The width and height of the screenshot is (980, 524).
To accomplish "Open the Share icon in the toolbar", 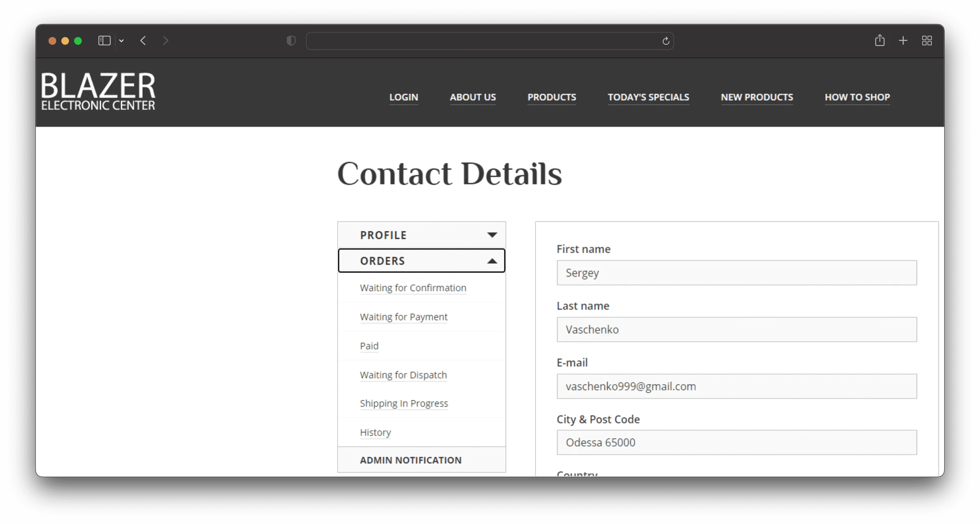I will (880, 40).
